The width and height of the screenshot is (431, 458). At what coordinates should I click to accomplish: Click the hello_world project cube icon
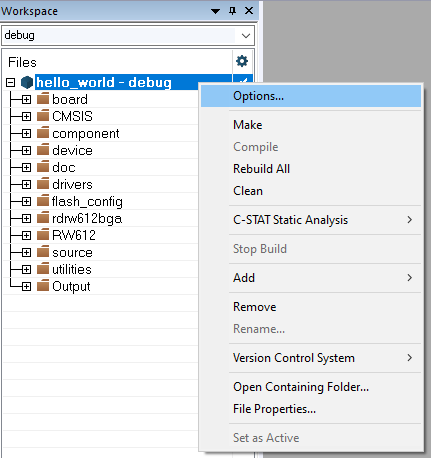26,82
